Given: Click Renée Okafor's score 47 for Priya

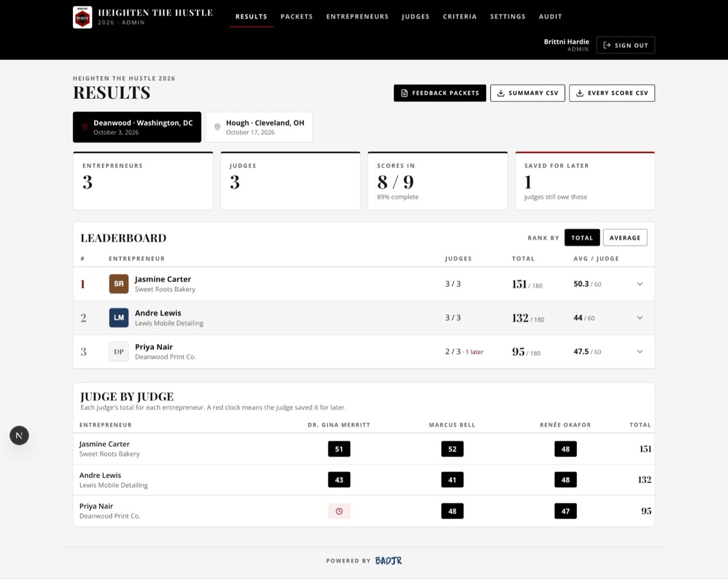Looking at the screenshot, I should coord(565,511).
